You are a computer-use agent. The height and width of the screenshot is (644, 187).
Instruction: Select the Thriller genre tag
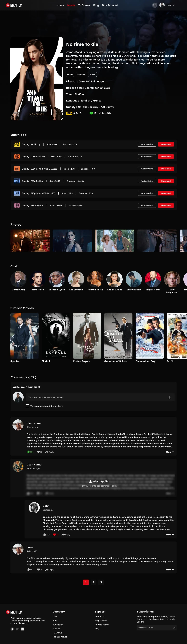tap(92, 74)
